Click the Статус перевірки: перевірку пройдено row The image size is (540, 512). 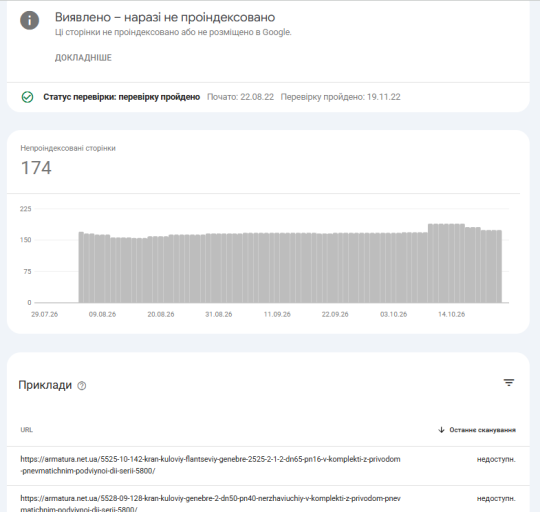click(268, 97)
